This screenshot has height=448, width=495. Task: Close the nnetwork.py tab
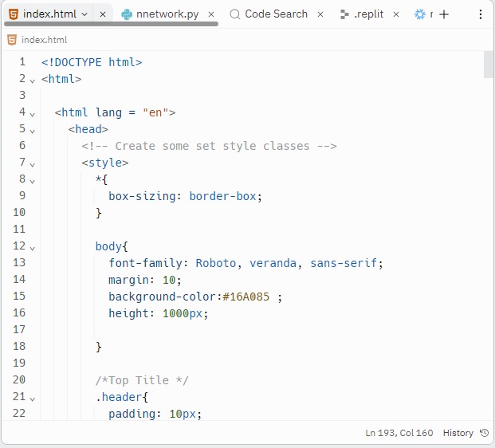point(211,14)
